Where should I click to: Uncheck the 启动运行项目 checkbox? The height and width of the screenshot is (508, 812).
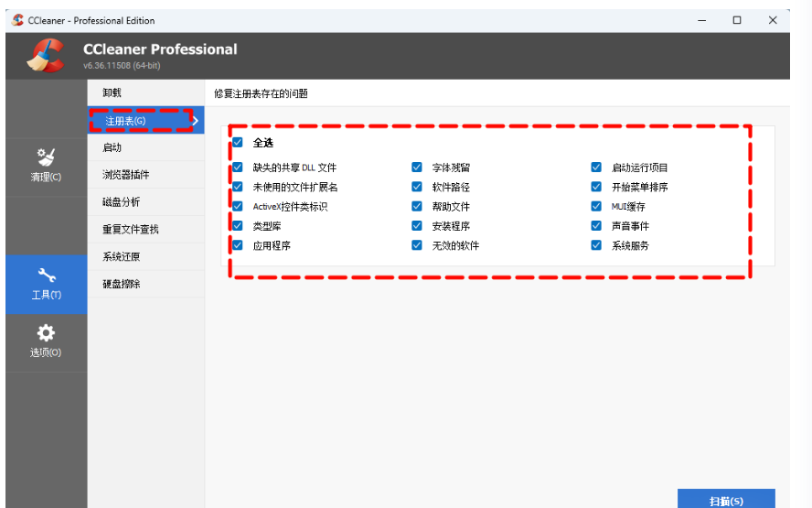click(x=596, y=167)
